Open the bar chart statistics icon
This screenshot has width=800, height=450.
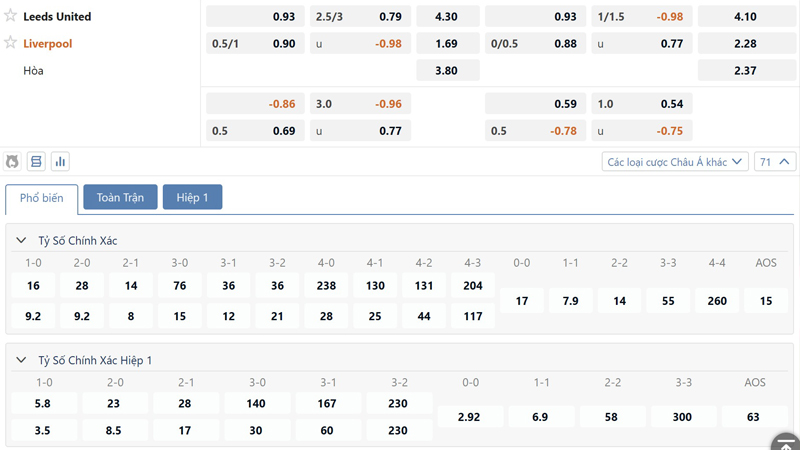60,161
